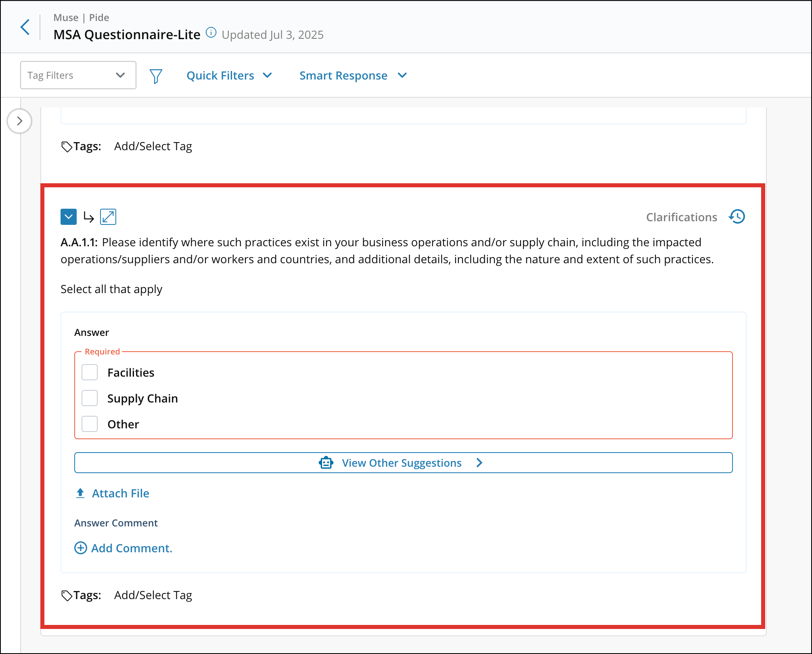This screenshot has width=812, height=654.
Task: Expand the Smart Response menu
Action: (353, 75)
